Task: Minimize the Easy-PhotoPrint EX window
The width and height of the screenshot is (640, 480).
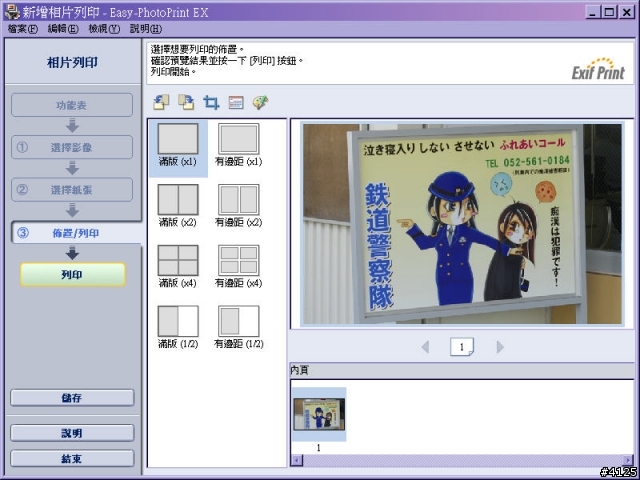Action: pyautogui.click(x=592, y=12)
